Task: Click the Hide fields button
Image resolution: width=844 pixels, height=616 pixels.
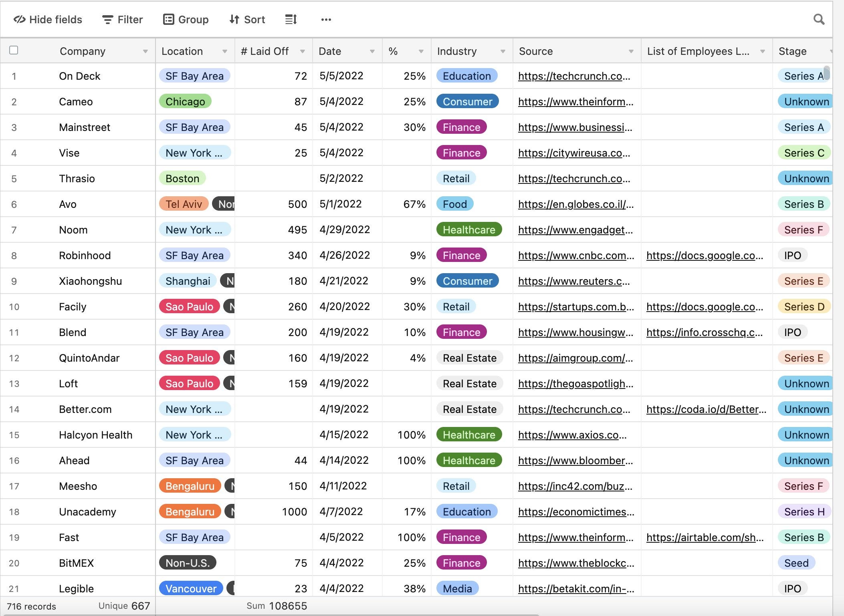Action: (x=48, y=19)
